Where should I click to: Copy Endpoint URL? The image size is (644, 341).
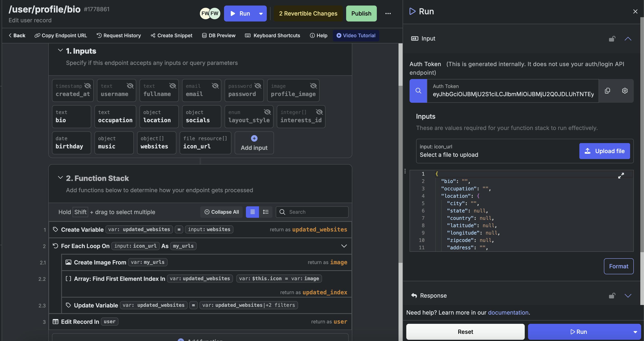(x=61, y=36)
